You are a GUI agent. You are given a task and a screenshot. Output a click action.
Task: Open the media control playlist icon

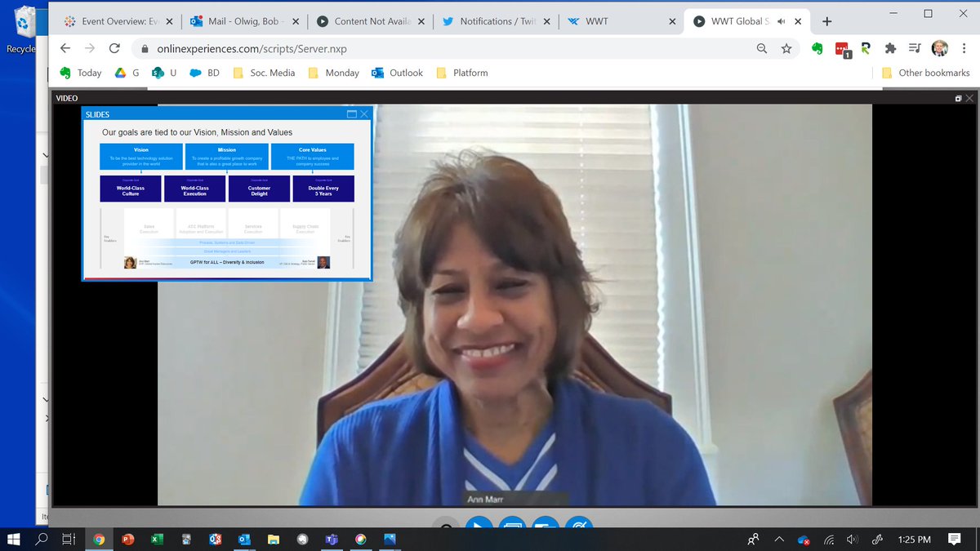click(915, 48)
